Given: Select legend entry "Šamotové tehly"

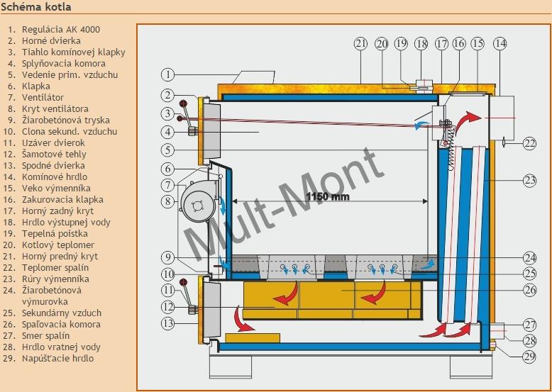Looking at the screenshot, I should coord(55,154).
